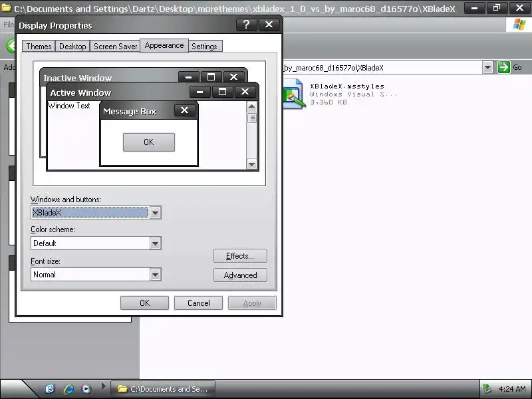This screenshot has width=532, height=399.
Task: Click Inactive Window close button in preview
Action: point(234,77)
